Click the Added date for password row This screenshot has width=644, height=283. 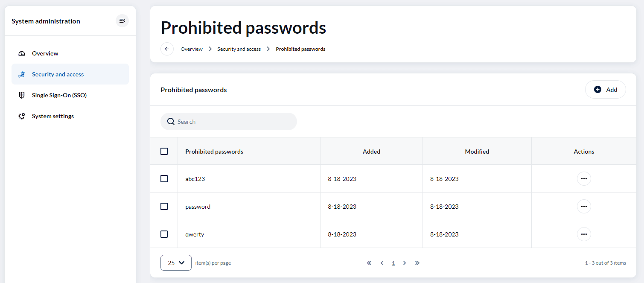coord(342,207)
